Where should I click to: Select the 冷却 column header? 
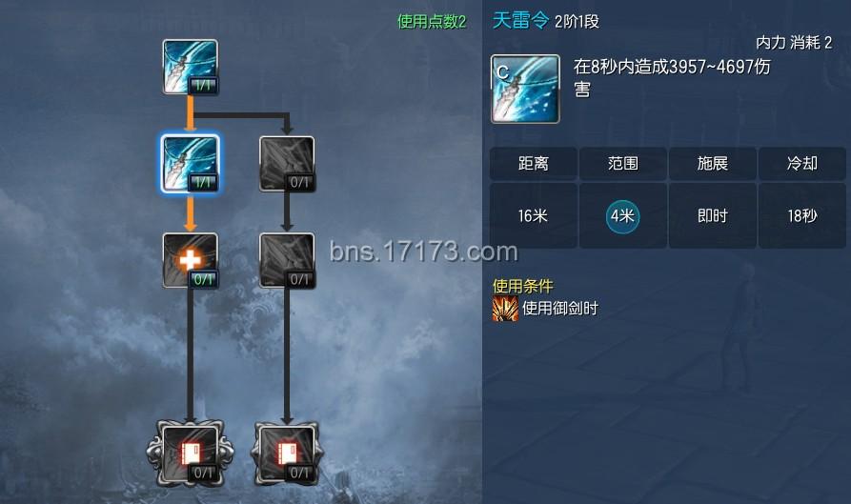point(801,163)
